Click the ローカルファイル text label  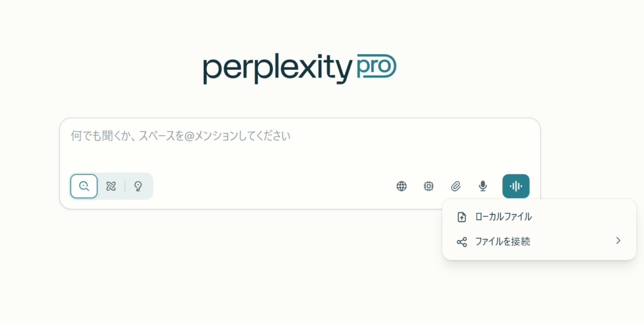(x=503, y=217)
